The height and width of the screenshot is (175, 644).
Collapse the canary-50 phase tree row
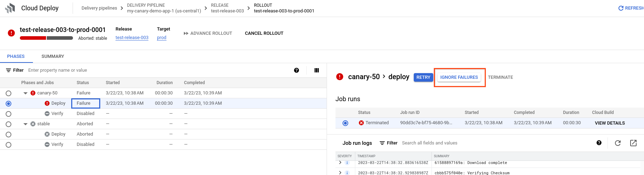click(26, 93)
